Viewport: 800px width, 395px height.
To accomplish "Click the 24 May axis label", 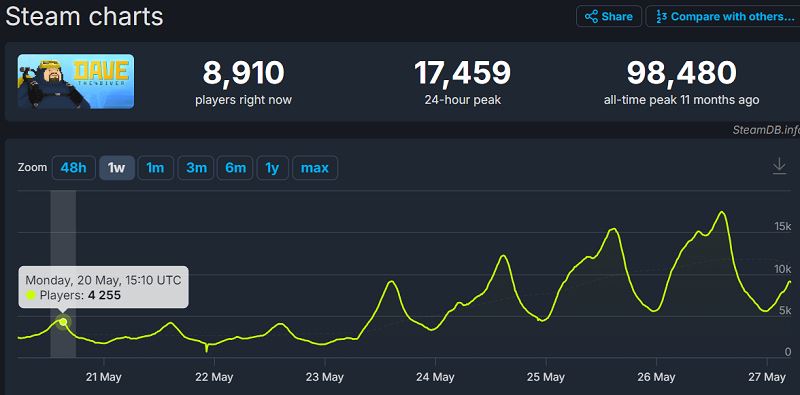I will pyautogui.click(x=435, y=377).
